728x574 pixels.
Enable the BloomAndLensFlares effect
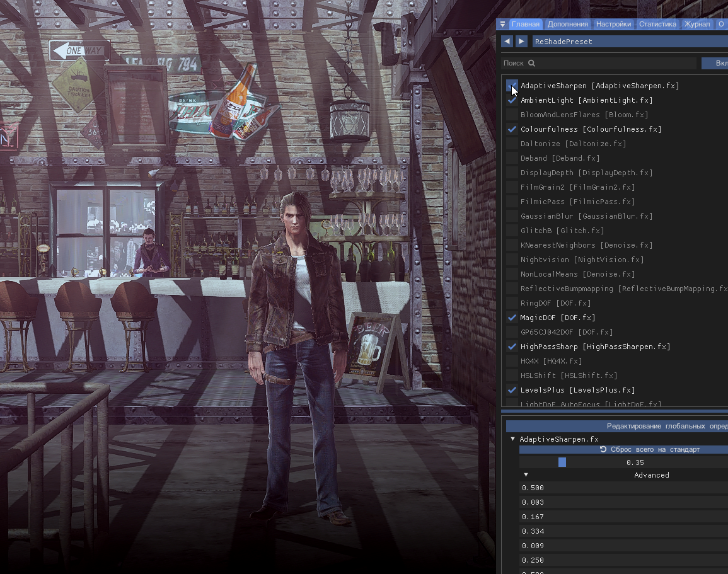pos(512,115)
